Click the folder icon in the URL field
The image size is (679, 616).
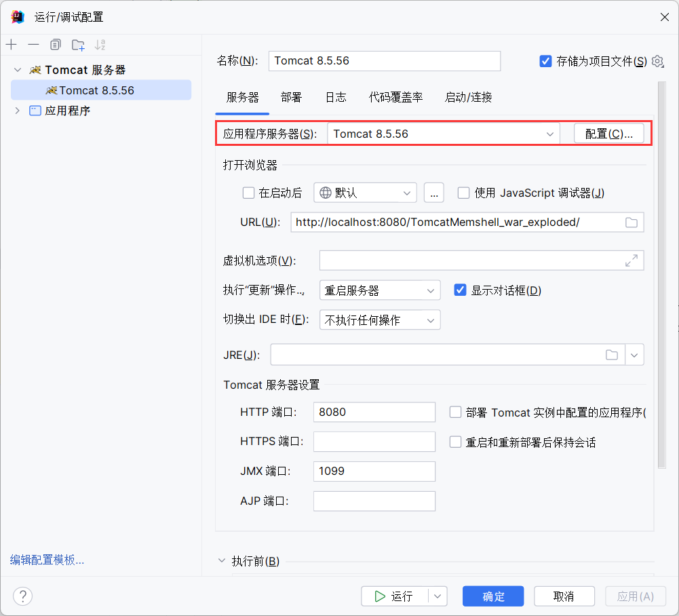click(x=632, y=223)
